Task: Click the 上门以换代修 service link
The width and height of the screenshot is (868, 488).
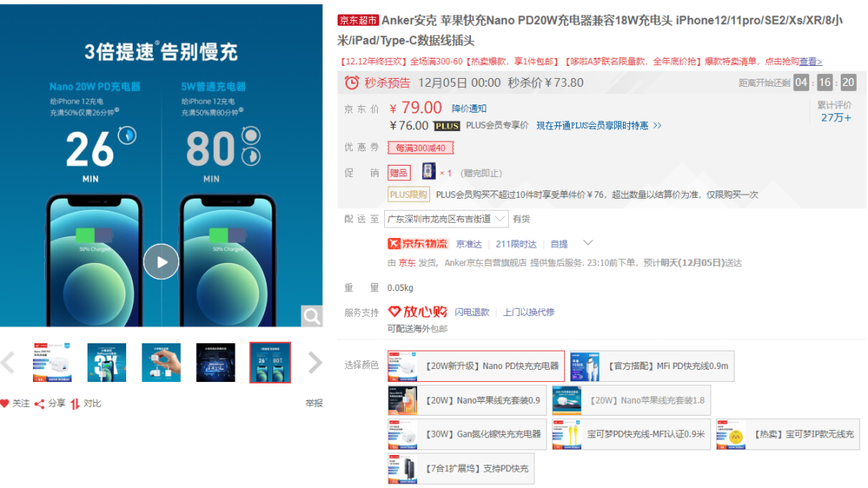Action: tap(529, 313)
